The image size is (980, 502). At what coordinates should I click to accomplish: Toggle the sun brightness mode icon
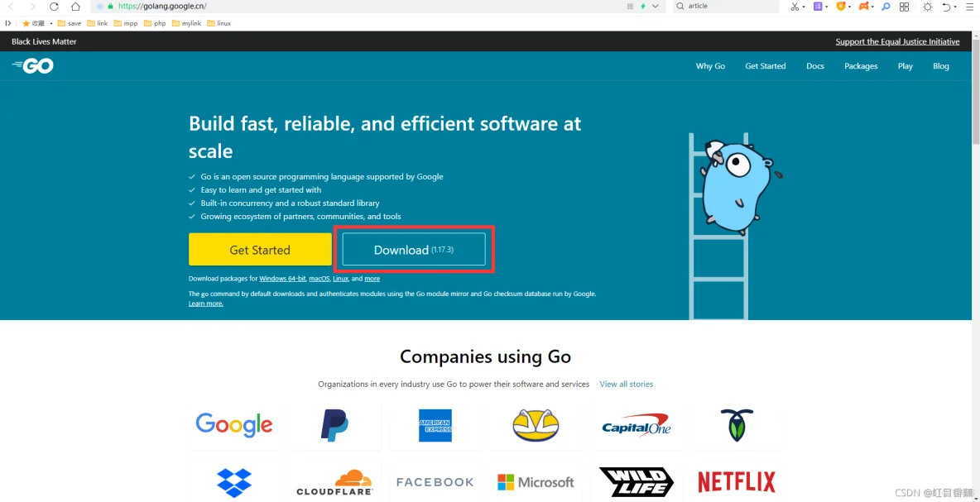coord(928,7)
